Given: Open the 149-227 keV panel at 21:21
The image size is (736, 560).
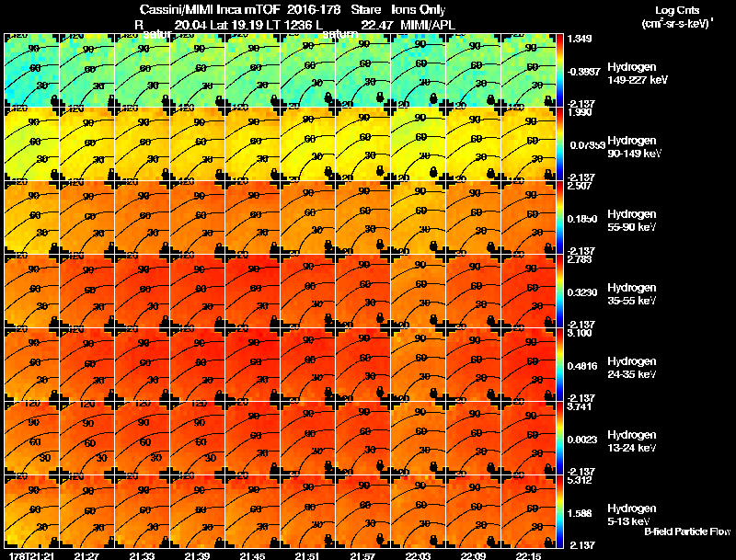Looking at the screenshot, I should [32, 71].
